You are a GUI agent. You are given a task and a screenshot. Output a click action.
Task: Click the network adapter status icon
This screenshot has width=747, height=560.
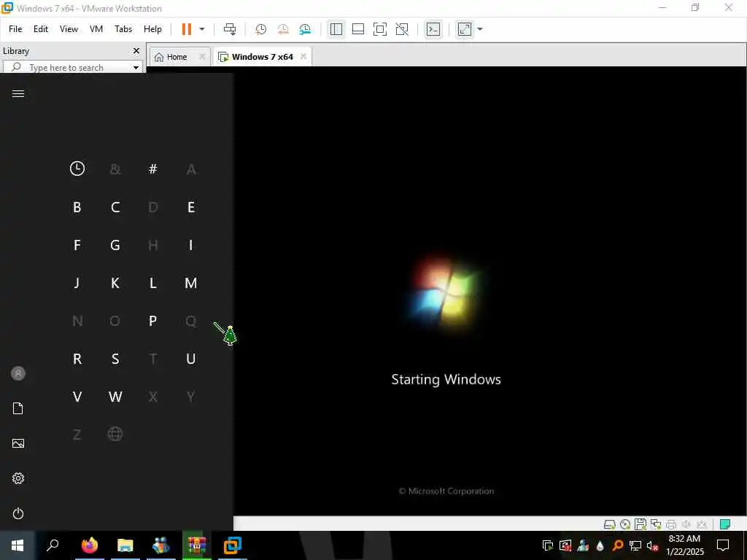(656, 524)
